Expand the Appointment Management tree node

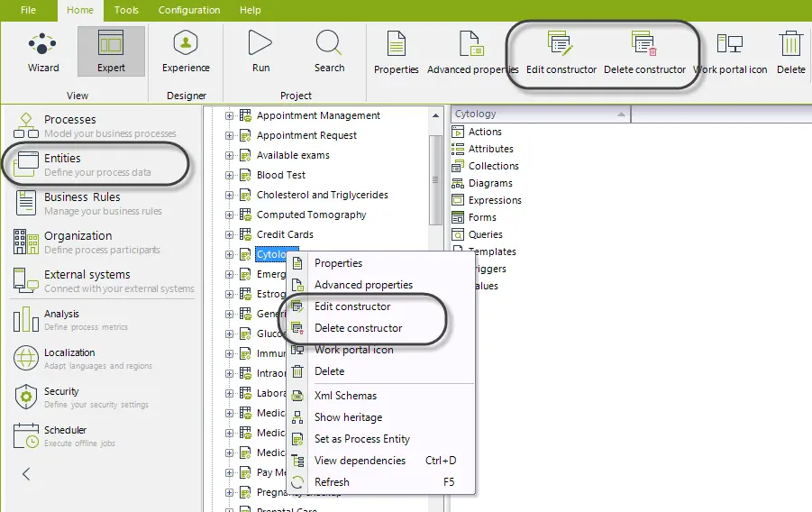click(229, 115)
